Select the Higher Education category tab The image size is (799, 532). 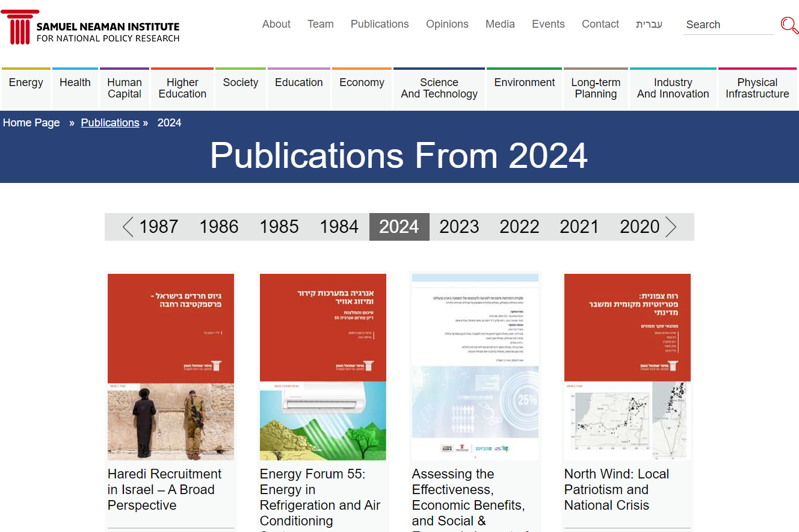182,88
